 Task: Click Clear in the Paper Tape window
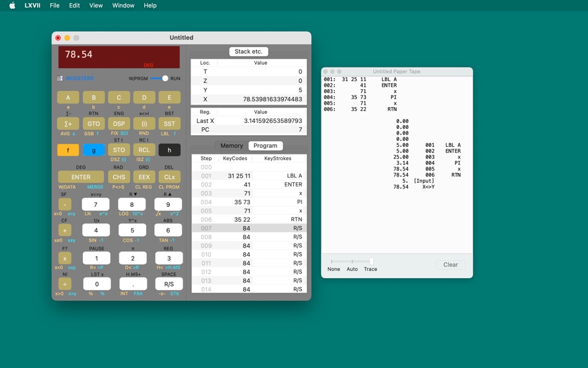pos(451,265)
